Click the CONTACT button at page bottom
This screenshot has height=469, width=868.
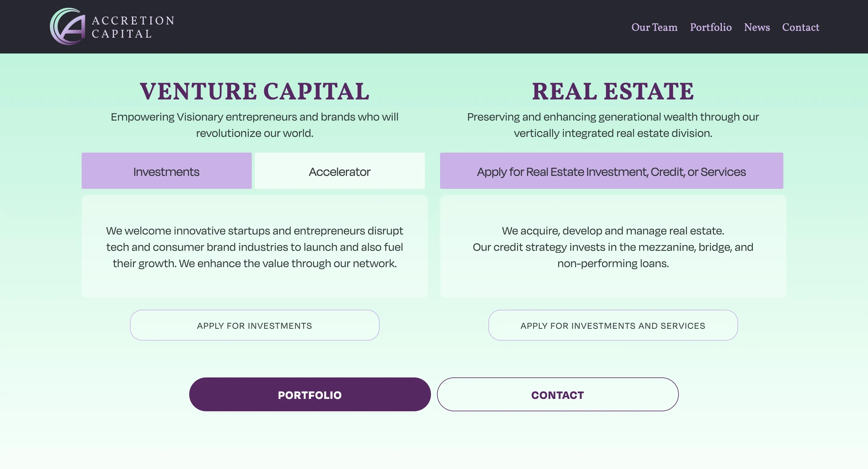[557, 394]
